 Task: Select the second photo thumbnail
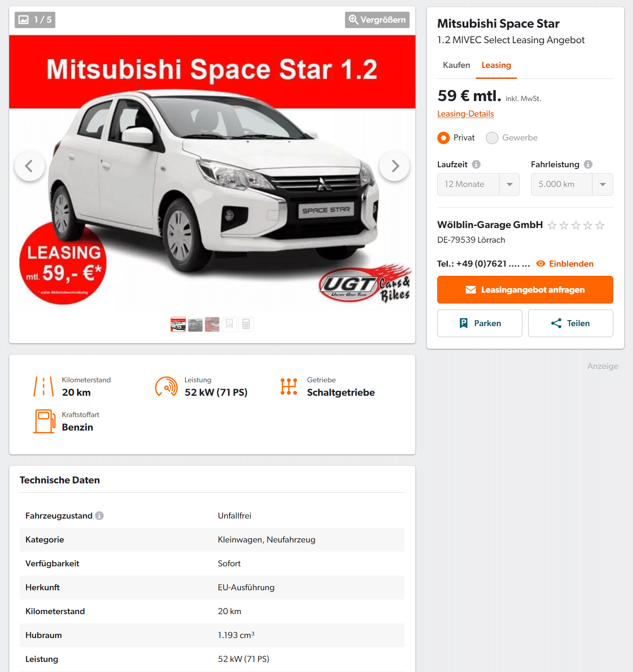click(x=195, y=324)
